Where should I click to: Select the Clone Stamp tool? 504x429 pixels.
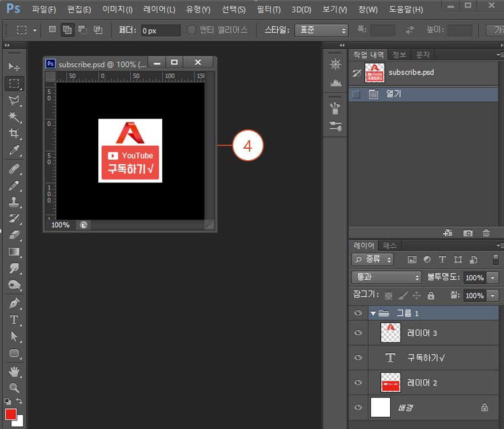(x=14, y=202)
